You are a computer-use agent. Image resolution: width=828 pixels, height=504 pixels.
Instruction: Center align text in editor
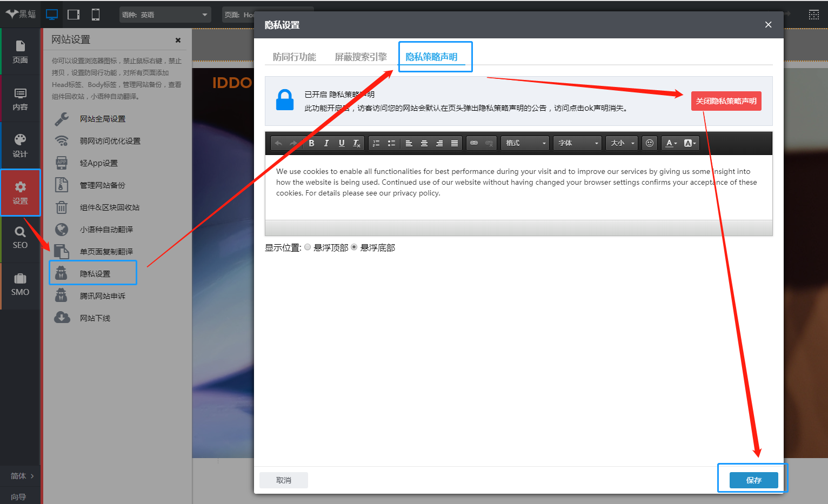pos(424,143)
